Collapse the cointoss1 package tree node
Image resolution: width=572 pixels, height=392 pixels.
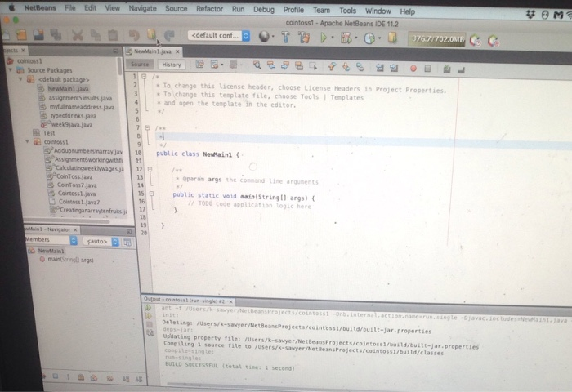[x=27, y=141]
